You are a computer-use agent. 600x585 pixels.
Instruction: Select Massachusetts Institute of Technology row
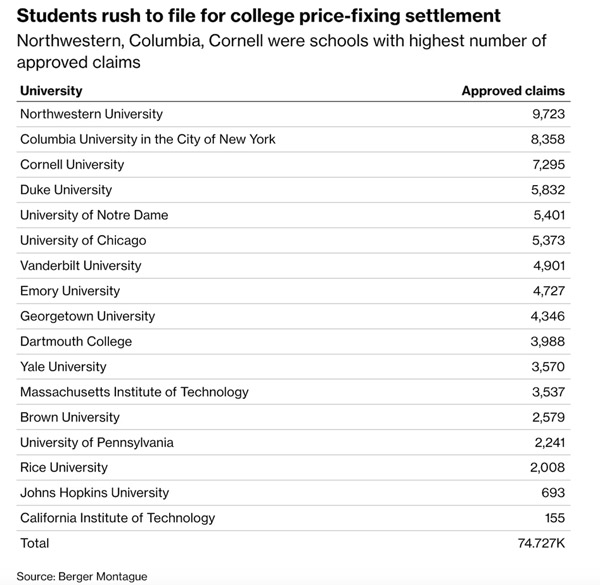(x=293, y=392)
